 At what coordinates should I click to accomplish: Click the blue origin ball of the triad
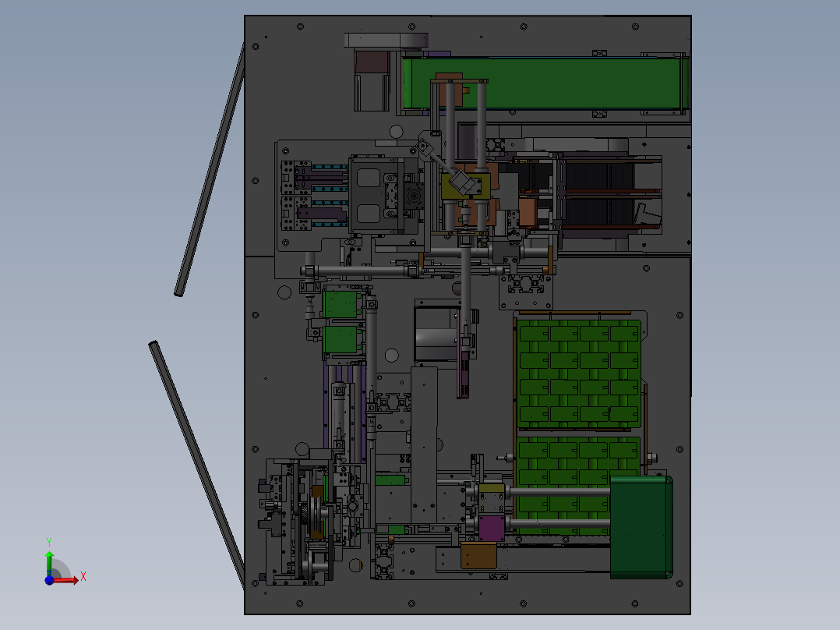(49, 579)
